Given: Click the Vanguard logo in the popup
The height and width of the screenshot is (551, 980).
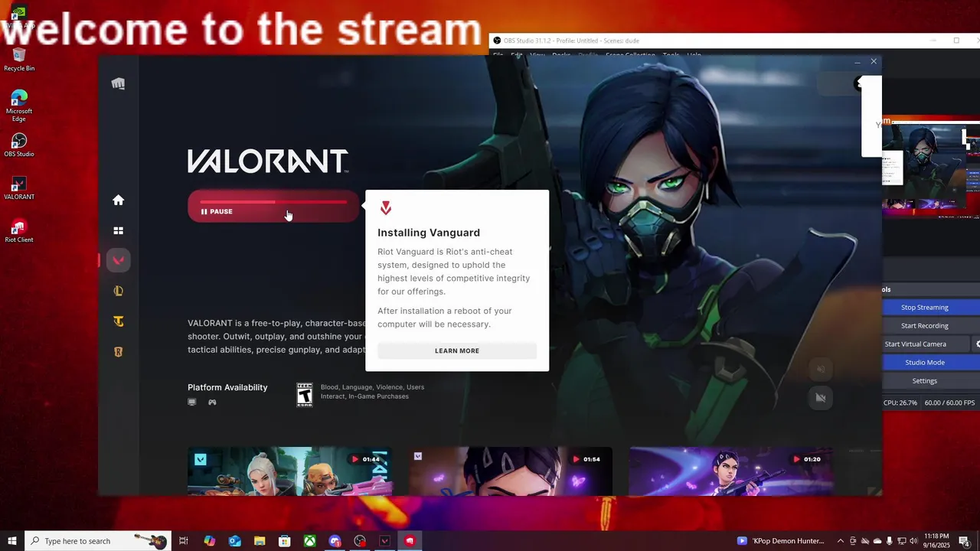Looking at the screenshot, I should [386, 208].
